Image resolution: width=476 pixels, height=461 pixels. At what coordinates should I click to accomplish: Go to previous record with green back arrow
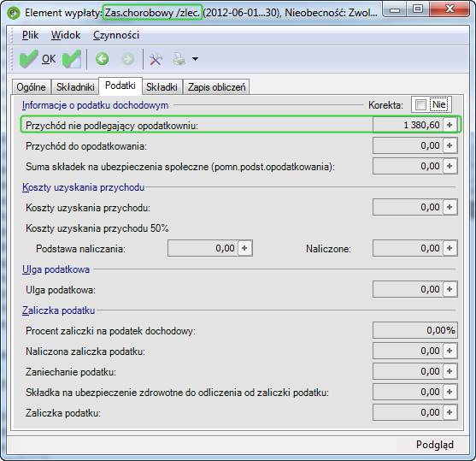pyautogui.click(x=103, y=59)
